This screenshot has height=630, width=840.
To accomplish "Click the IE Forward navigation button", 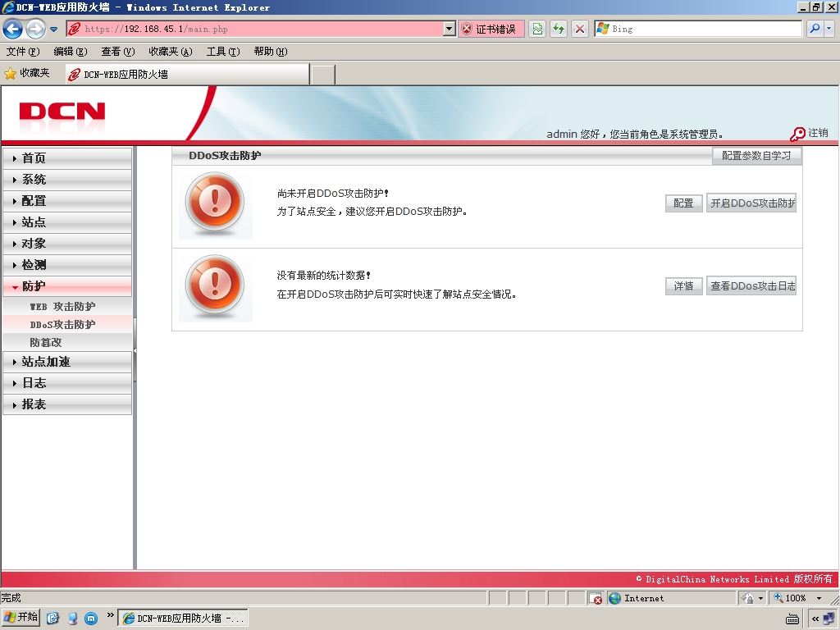I will coord(35,29).
